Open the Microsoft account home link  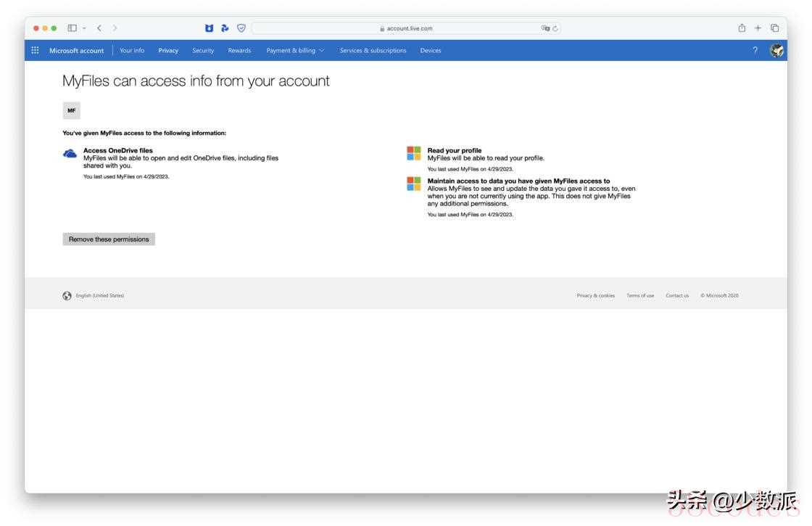[77, 51]
